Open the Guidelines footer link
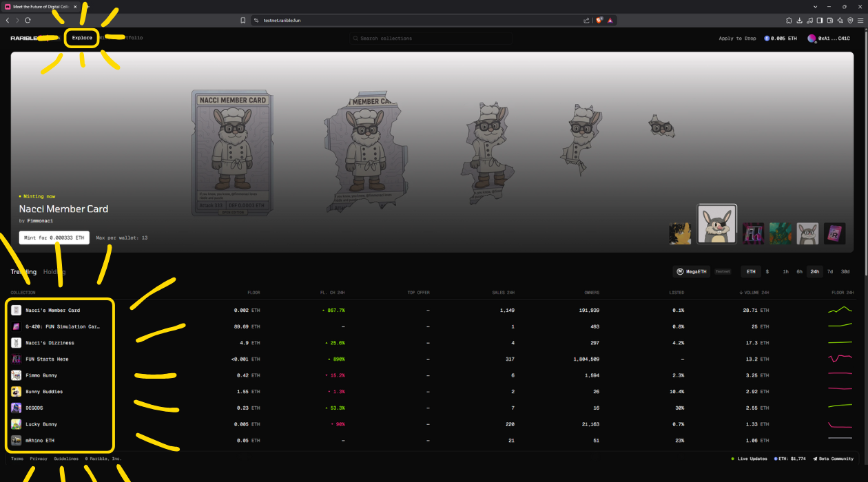 66,459
